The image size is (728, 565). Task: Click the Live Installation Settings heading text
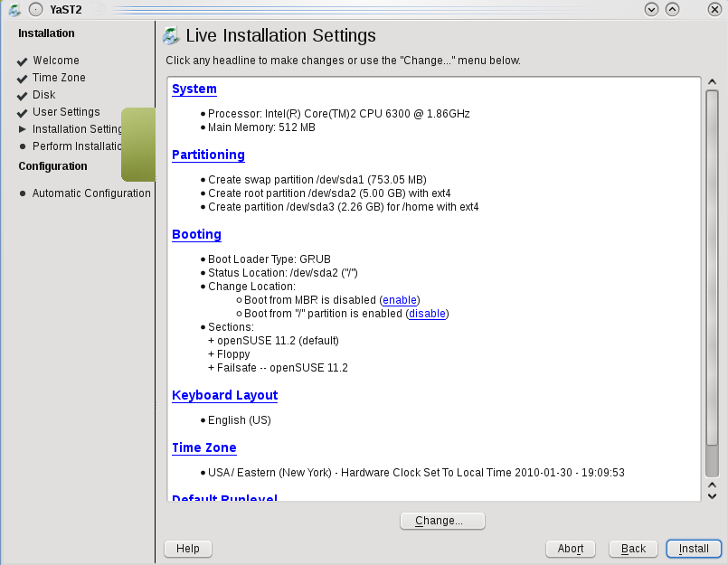[281, 36]
